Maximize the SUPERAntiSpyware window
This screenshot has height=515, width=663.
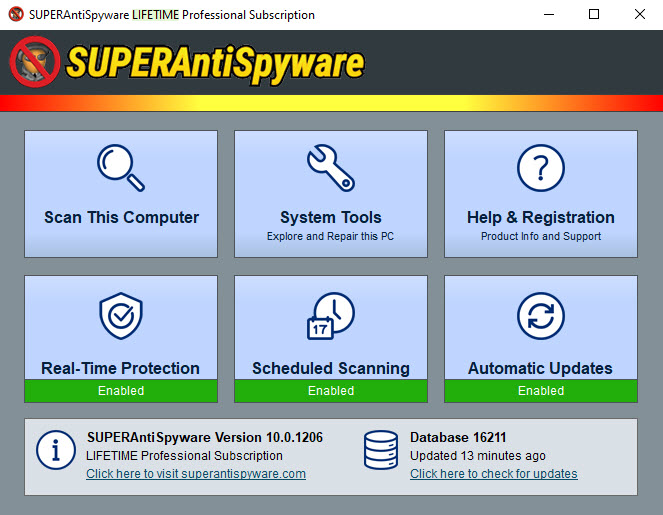point(594,14)
